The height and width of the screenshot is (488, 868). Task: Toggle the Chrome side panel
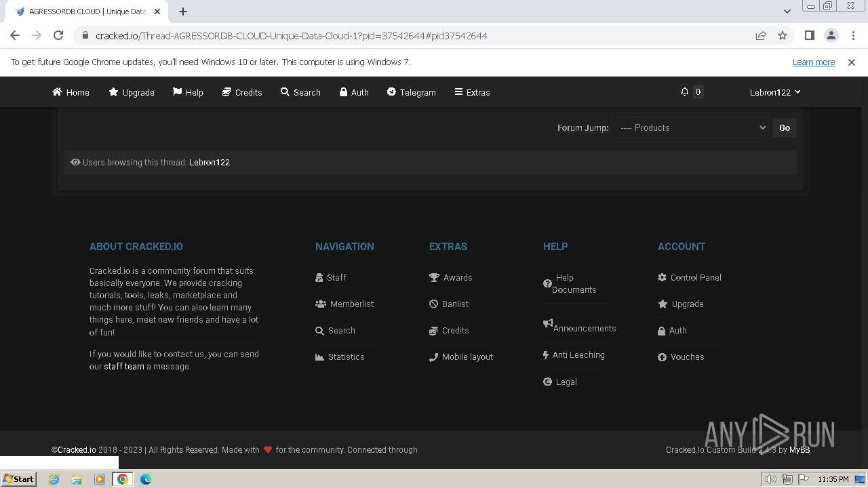tap(809, 35)
